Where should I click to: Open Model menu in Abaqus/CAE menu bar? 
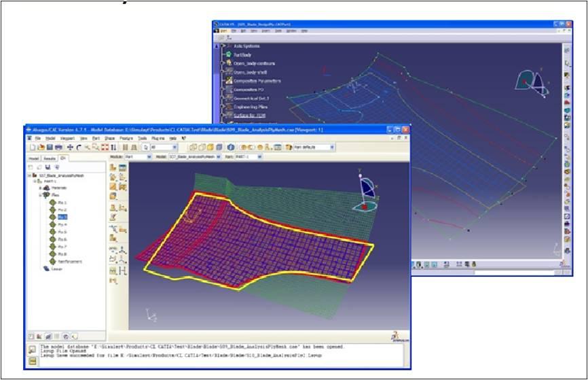pos(50,139)
